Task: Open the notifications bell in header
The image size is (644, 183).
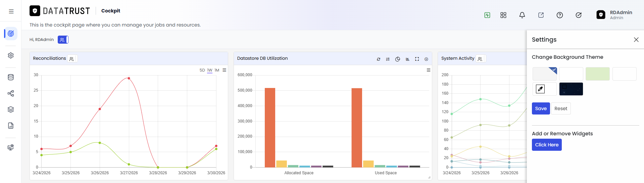Action: [522, 15]
